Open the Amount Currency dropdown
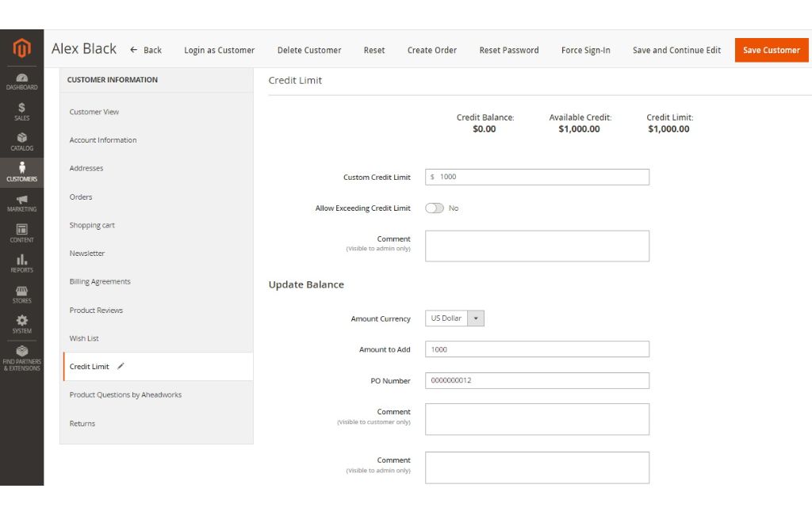Image resolution: width=812 pixels, height=515 pixels. pos(454,319)
